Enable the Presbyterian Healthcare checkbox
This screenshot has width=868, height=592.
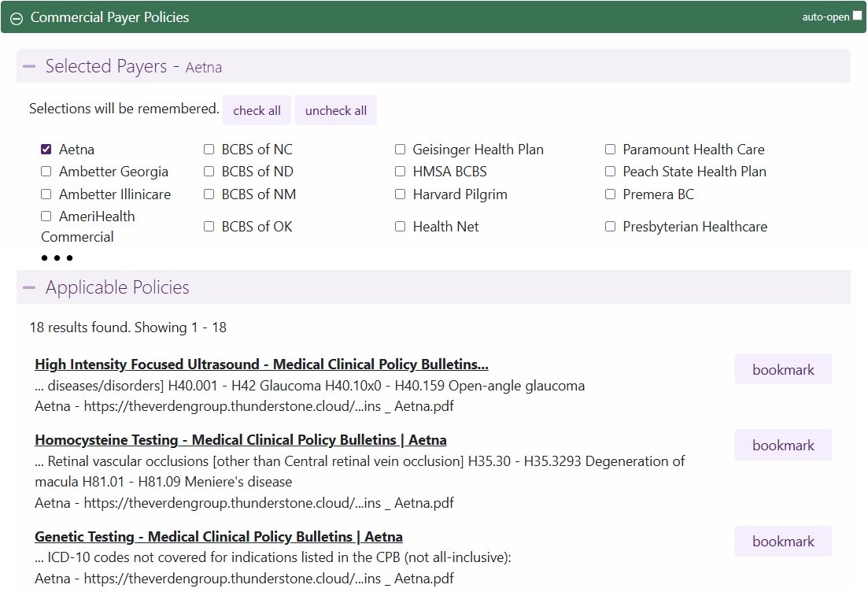(610, 226)
